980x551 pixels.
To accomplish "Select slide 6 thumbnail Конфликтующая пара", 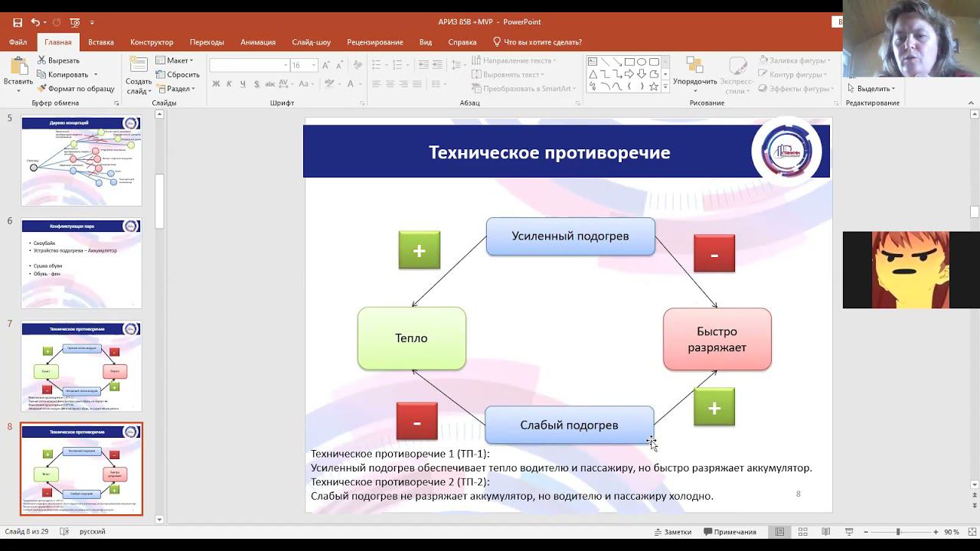I will (x=81, y=263).
